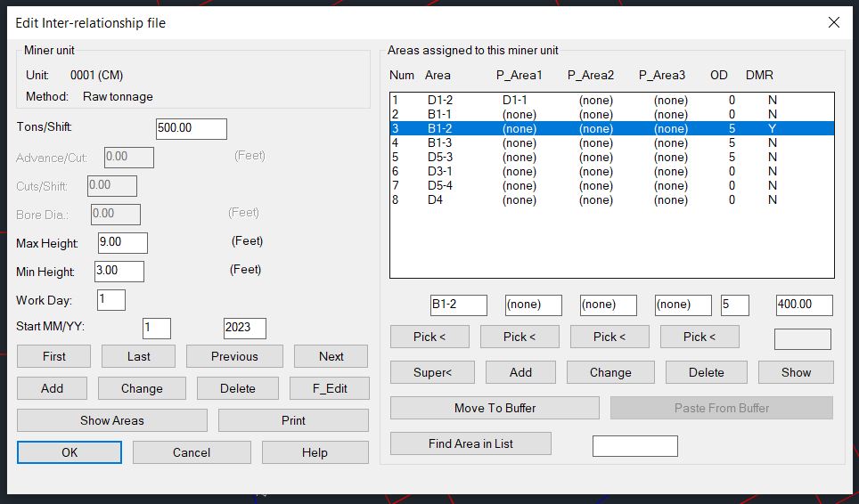Click Change in the Areas section
Viewport: 859px width, 504px height.
tap(610, 372)
